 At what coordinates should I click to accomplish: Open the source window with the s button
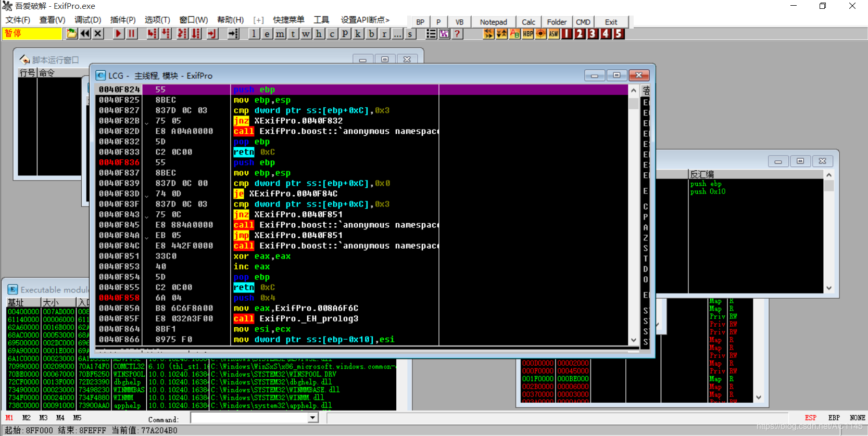tap(410, 34)
